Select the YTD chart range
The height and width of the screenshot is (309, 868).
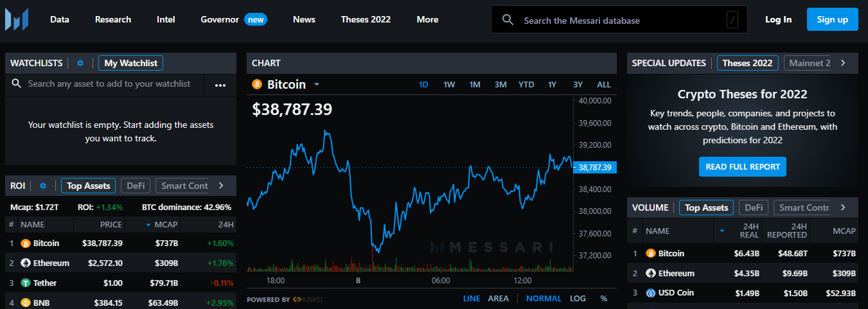tap(526, 84)
